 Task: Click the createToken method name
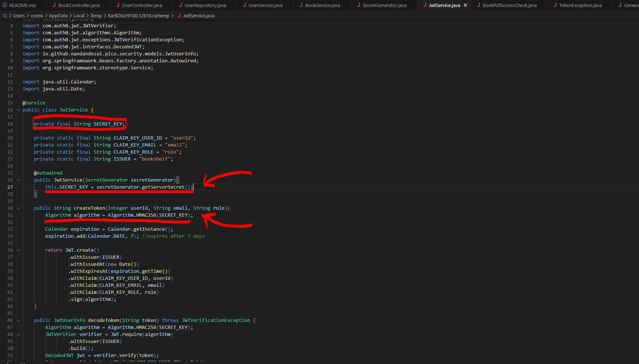coord(89,208)
